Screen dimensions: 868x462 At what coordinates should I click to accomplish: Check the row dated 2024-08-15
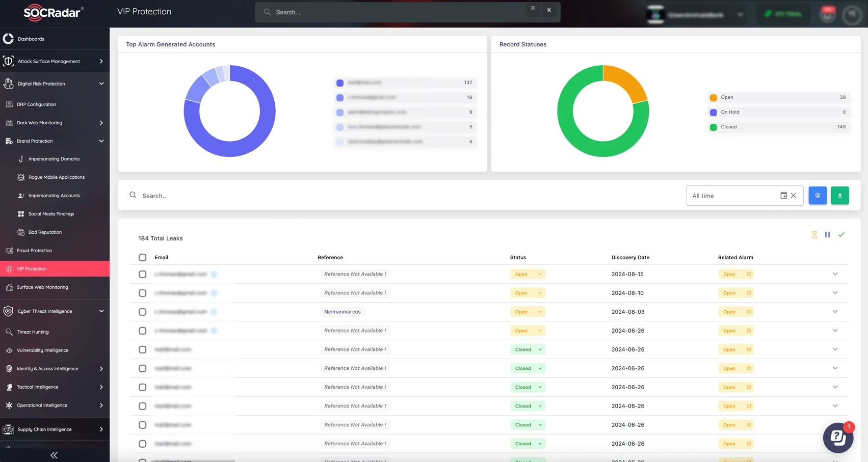(143, 275)
